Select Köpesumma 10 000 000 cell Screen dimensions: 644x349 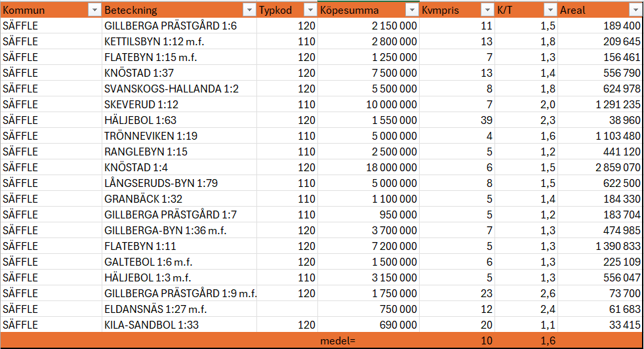[x=368, y=104]
